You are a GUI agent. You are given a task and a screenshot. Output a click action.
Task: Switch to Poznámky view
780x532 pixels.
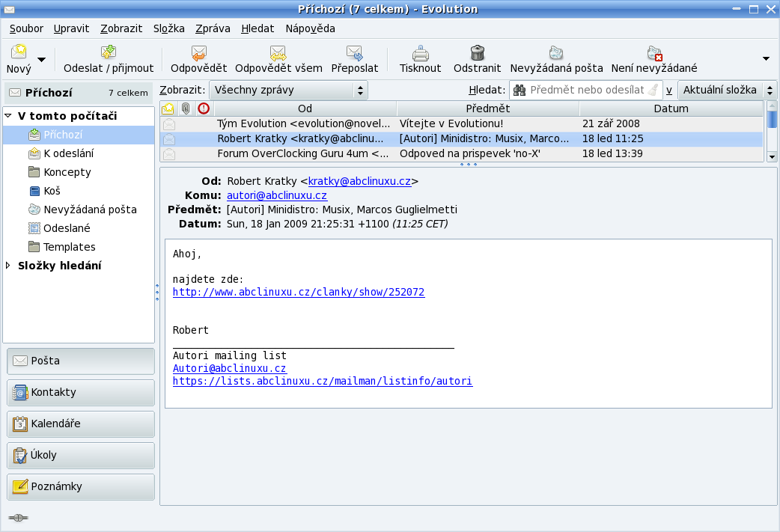coord(81,486)
